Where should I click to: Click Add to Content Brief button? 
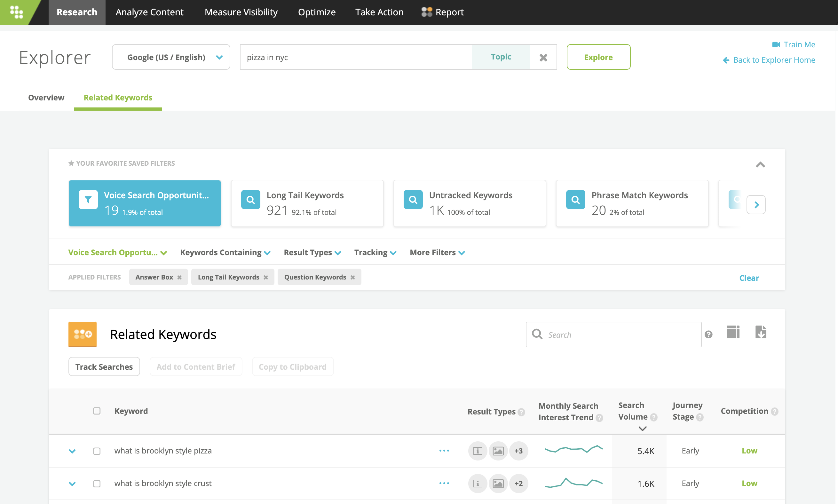(x=196, y=366)
